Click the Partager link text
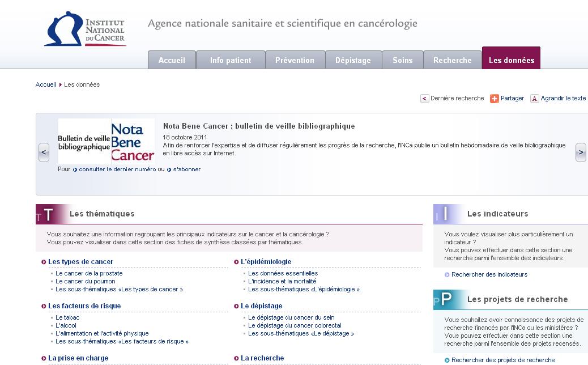Screen dimensions: 588x365 tap(512, 98)
